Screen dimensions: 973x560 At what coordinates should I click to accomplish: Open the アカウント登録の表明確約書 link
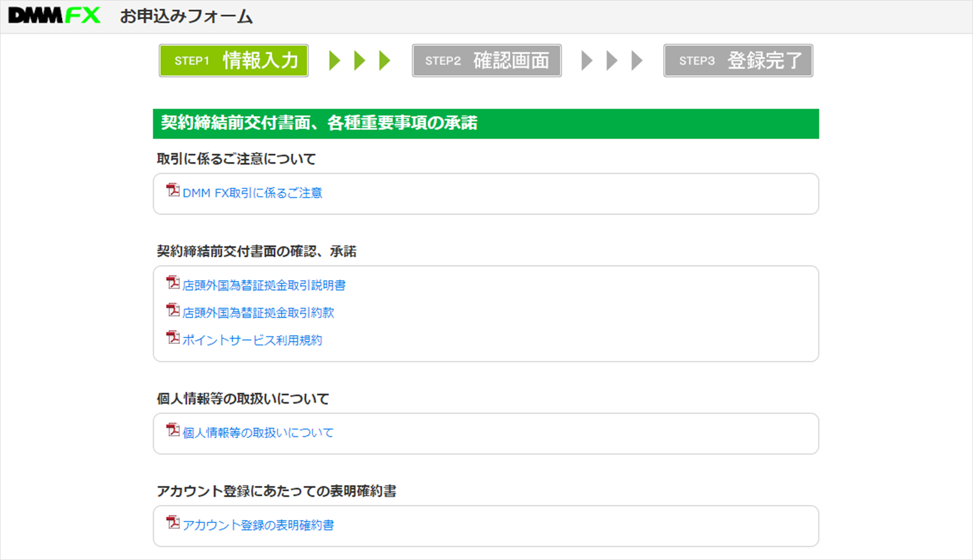[259, 525]
